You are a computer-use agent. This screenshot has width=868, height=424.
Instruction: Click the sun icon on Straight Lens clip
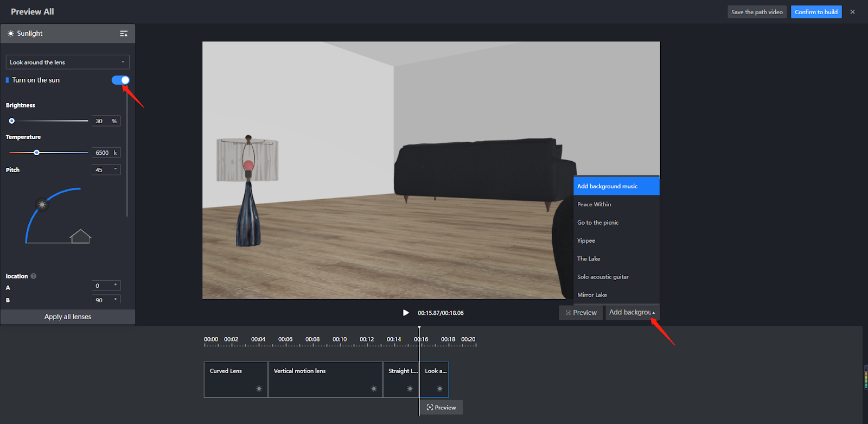coord(410,389)
